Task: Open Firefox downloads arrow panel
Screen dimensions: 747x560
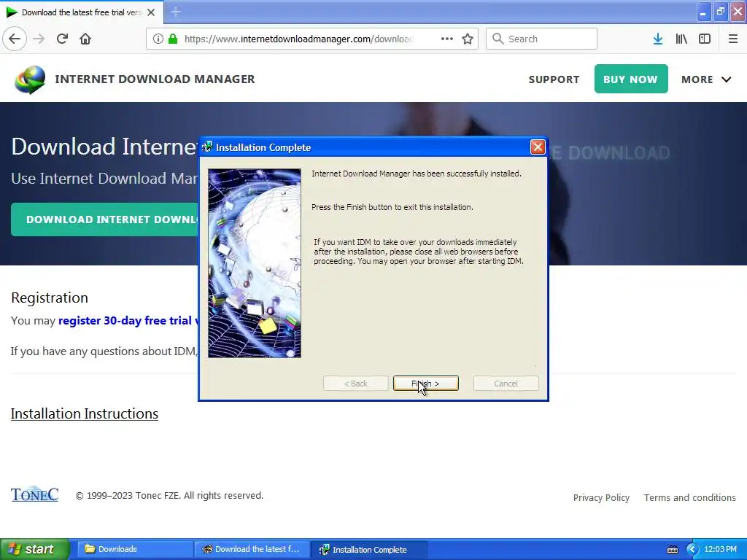Action: [658, 39]
